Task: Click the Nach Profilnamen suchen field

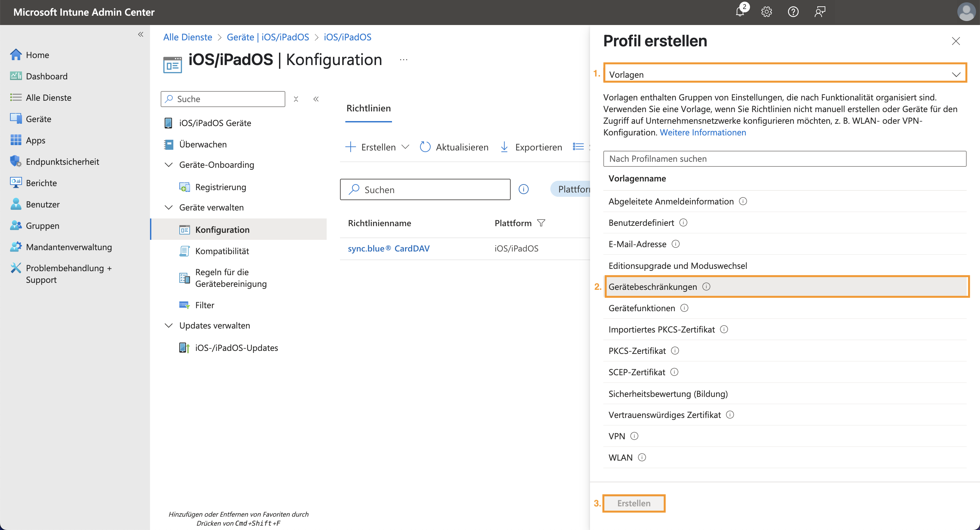Action: coord(784,158)
